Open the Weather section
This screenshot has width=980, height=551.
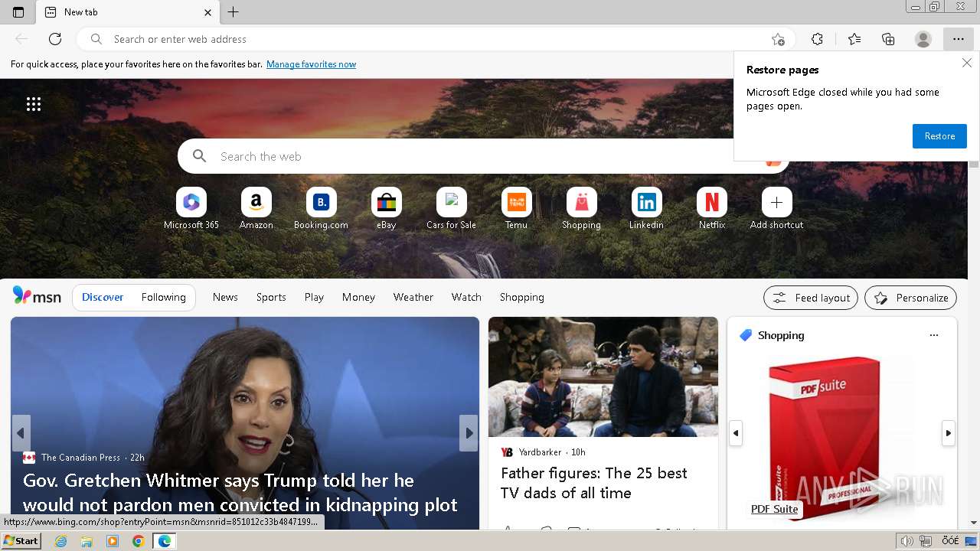point(413,297)
